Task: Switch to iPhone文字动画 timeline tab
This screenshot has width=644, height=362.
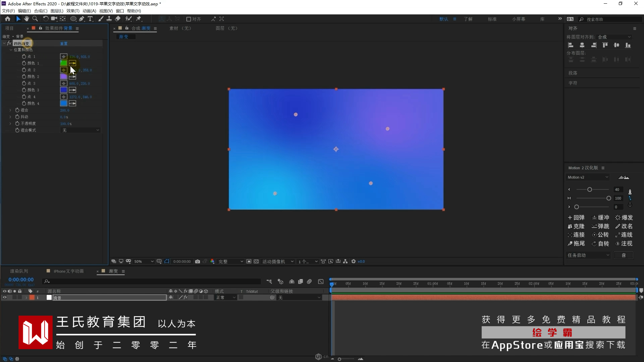Action: (x=68, y=271)
